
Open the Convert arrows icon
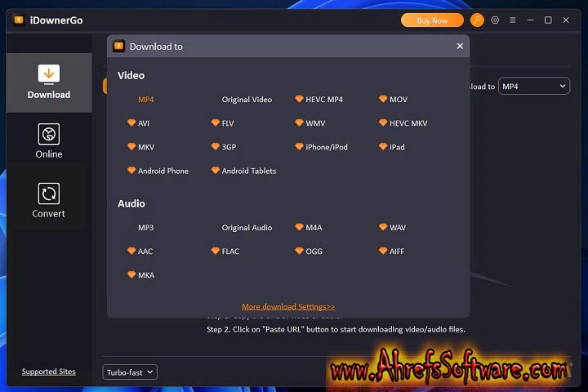point(49,194)
